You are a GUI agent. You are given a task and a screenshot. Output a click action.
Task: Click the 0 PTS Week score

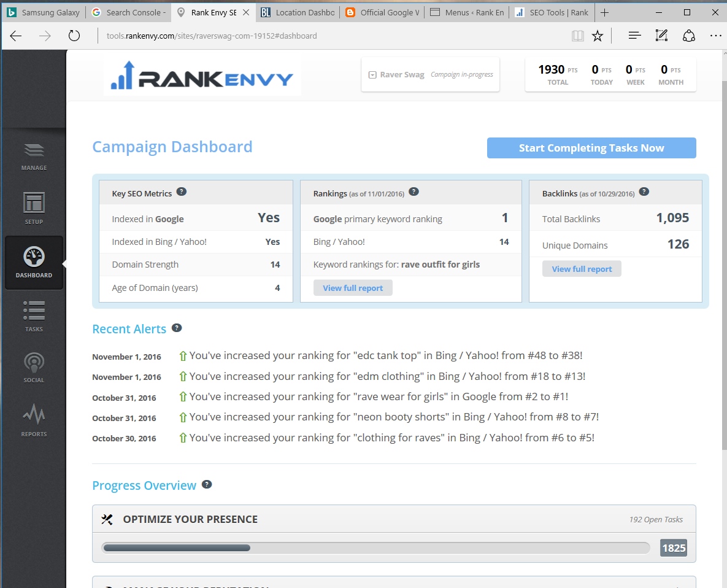coord(635,75)
